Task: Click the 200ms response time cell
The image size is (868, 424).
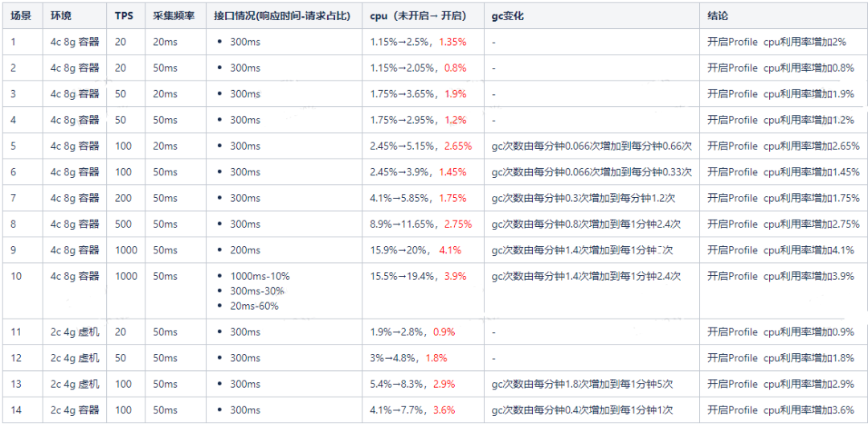Action: click(245, 250)
